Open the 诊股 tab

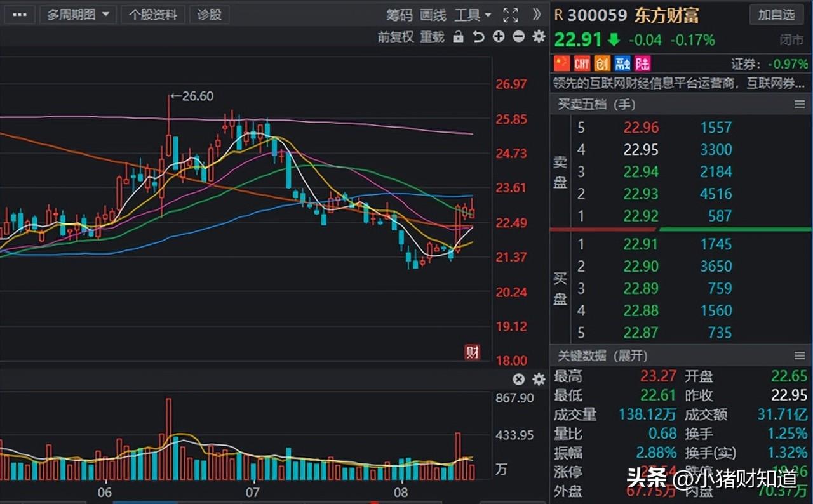pos(210,14)
